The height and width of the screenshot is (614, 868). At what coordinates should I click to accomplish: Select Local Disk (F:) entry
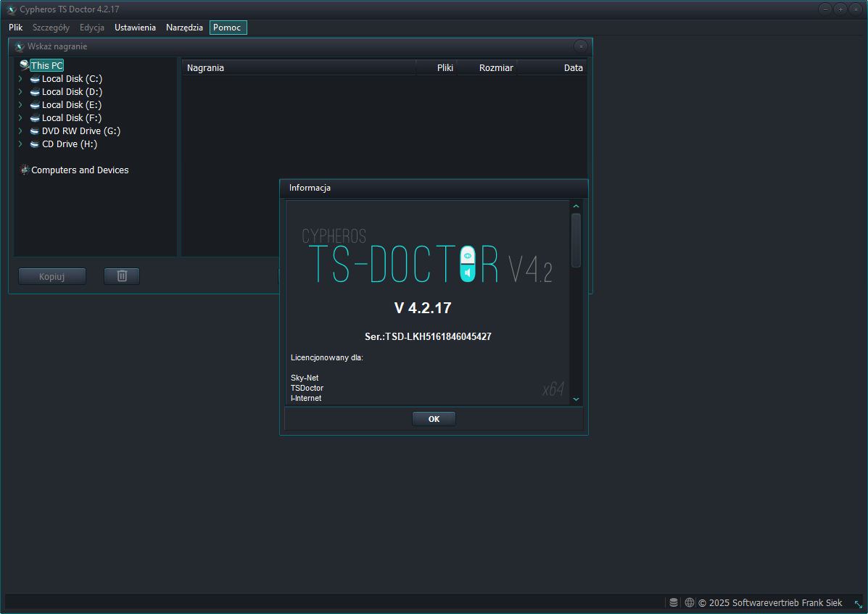71,118
